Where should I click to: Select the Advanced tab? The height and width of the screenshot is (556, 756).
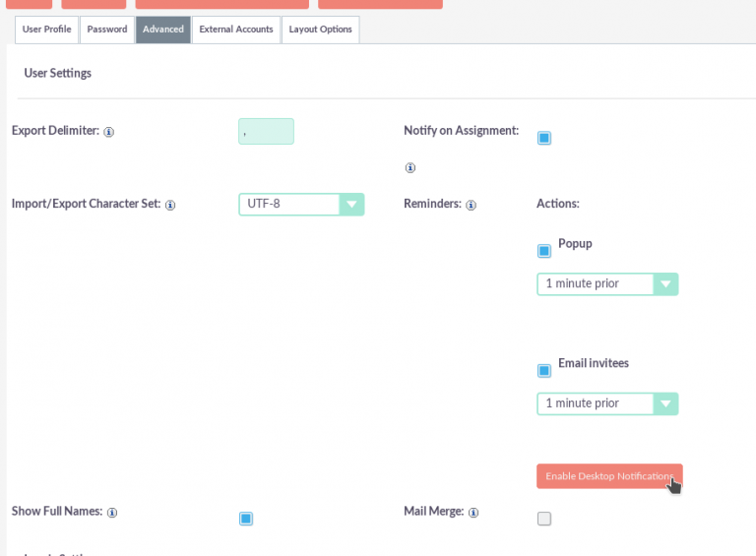(163, 30)
